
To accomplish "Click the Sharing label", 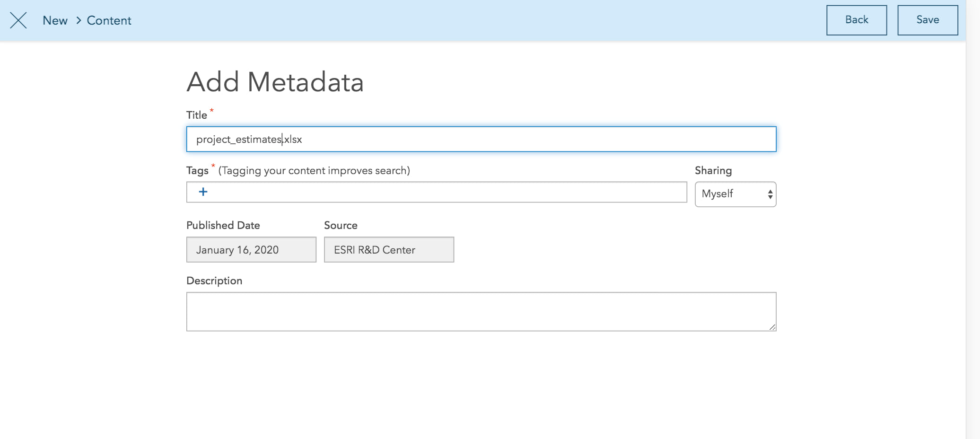I will [713, 170].
